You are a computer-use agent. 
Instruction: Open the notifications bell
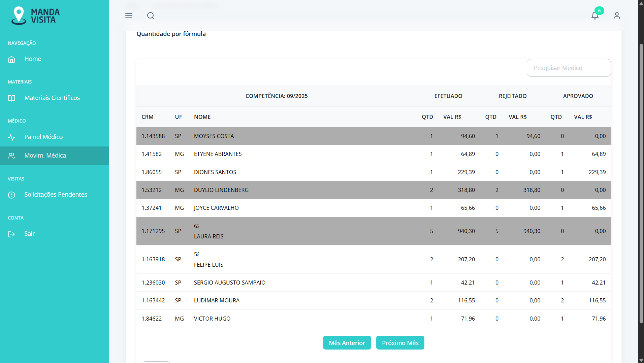595,16
